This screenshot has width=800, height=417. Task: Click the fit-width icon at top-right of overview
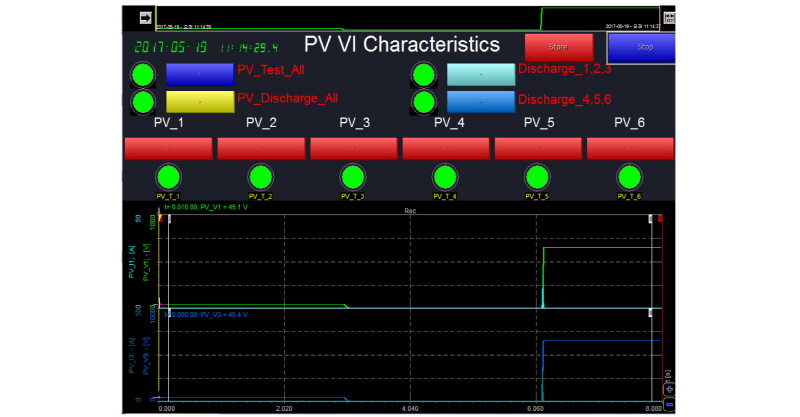[669, 18]
